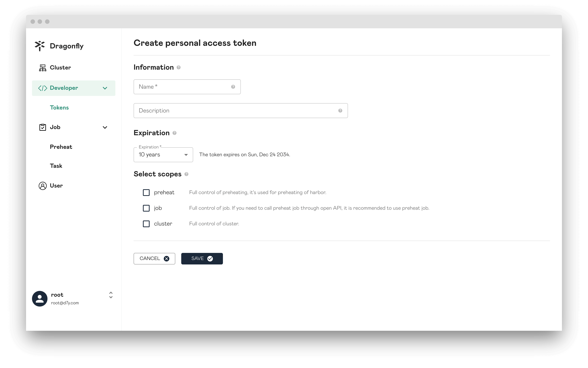Expand the Developer section chevron
The width and height of the screenshot is (588, 368).
[105, 88]
